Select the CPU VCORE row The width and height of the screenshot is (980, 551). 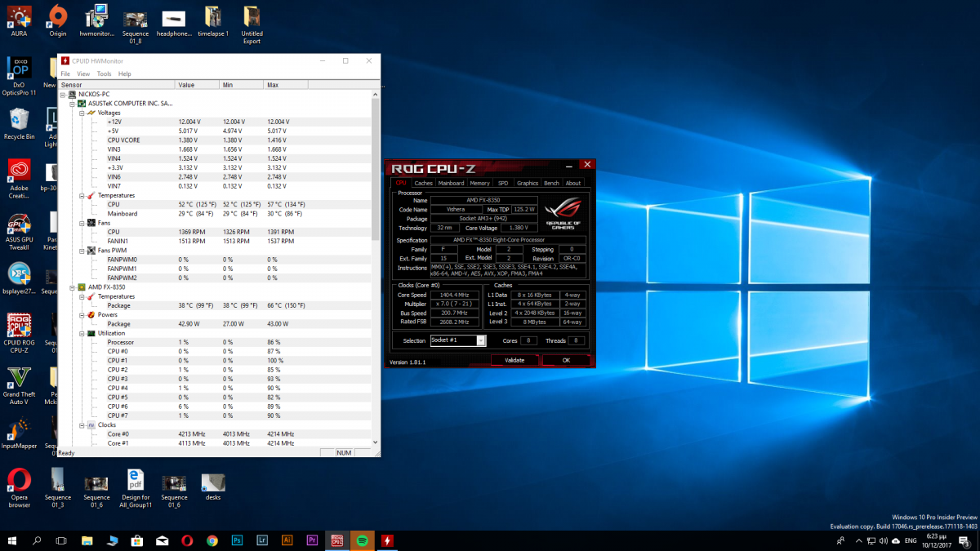pos(215,140)
